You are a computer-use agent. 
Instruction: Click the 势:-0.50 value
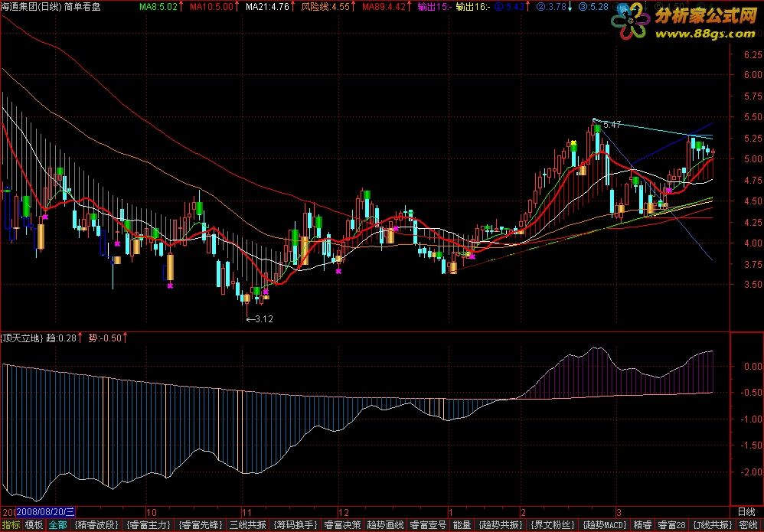tap(105, 338)
